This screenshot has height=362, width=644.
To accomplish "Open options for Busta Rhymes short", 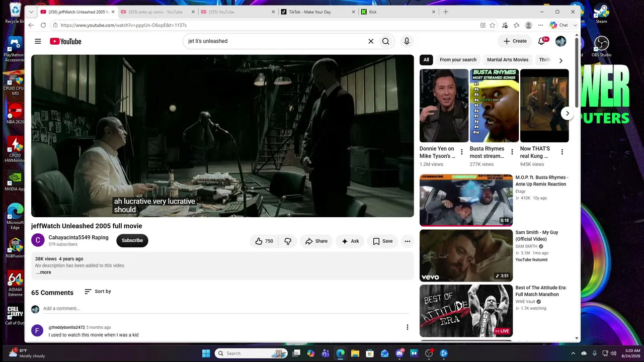I will click(x=512, y=152).
